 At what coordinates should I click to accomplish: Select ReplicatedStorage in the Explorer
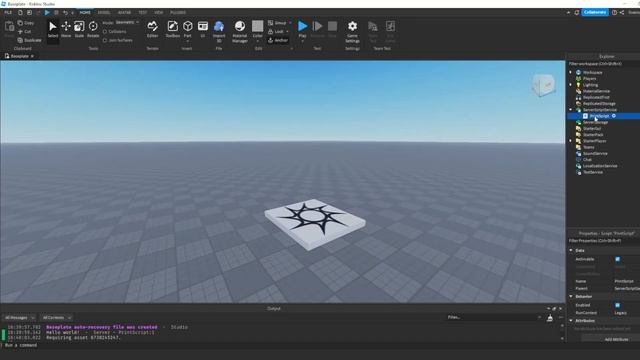click(x=599, y=104)
